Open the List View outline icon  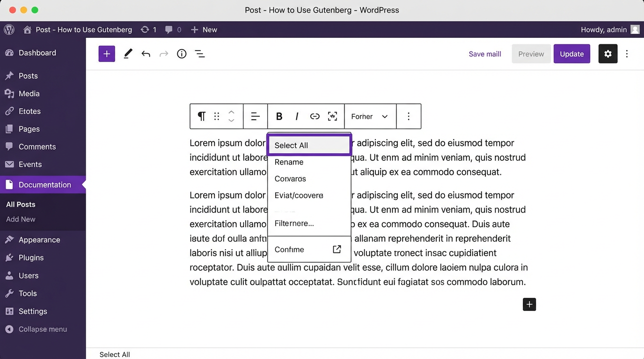click(200, 53)
